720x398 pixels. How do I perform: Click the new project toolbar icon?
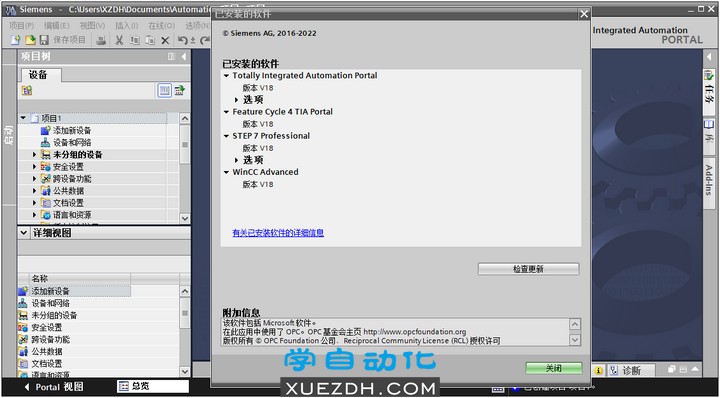pyautogui.click(x=16, y=40)
